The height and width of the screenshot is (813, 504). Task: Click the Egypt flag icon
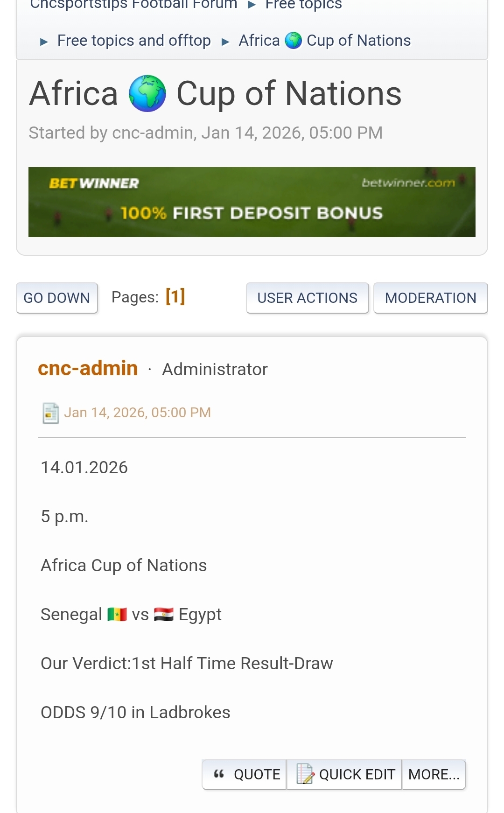pyautogui.click(x=164, y=614)
